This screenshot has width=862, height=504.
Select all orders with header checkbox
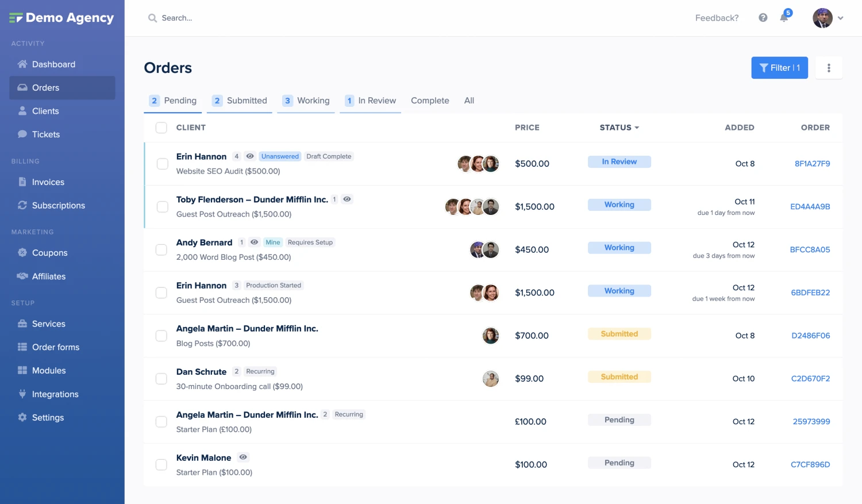[x=161, y=128]
